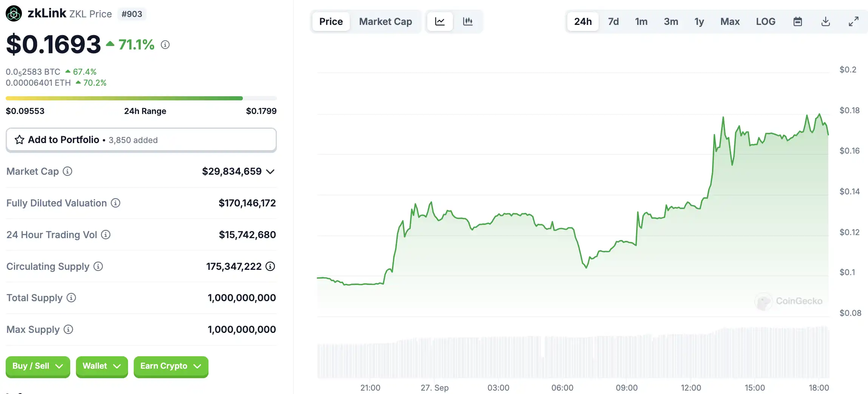Switch to the Market Cap chart tab
The height and width of the screenshot is (394, 868).
pyautogui.click(x=385, y=22)
